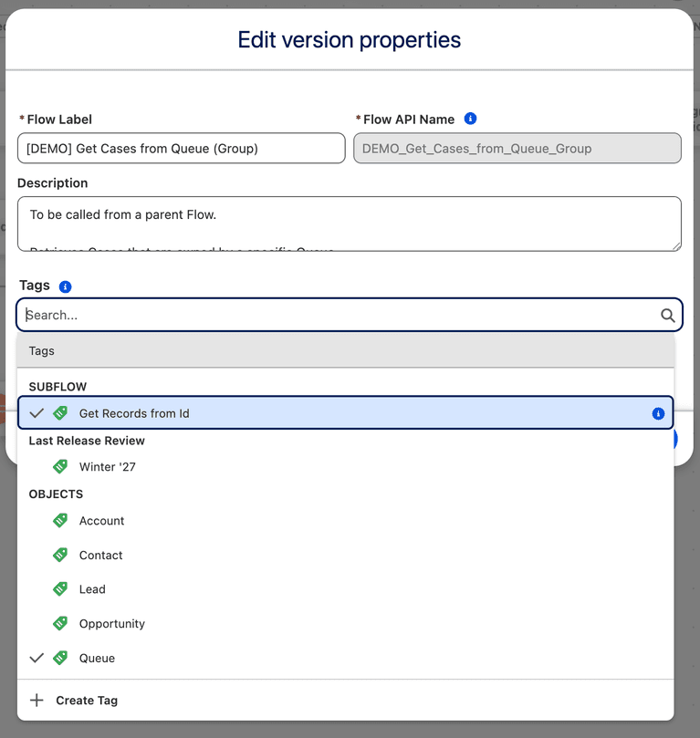Viewport: 700px width, 738px height.
Task: Click the Flow API Name info icon
Action: pos(470,119)
